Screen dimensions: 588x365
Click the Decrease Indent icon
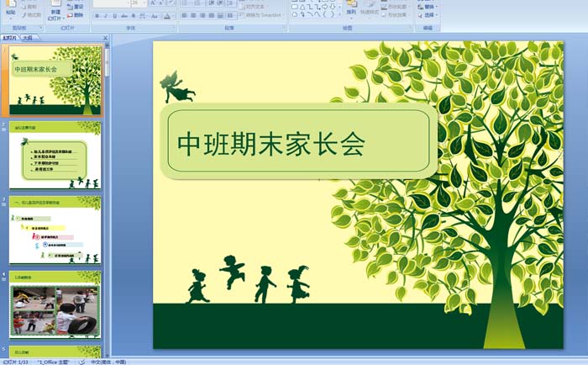coord(212,3)
